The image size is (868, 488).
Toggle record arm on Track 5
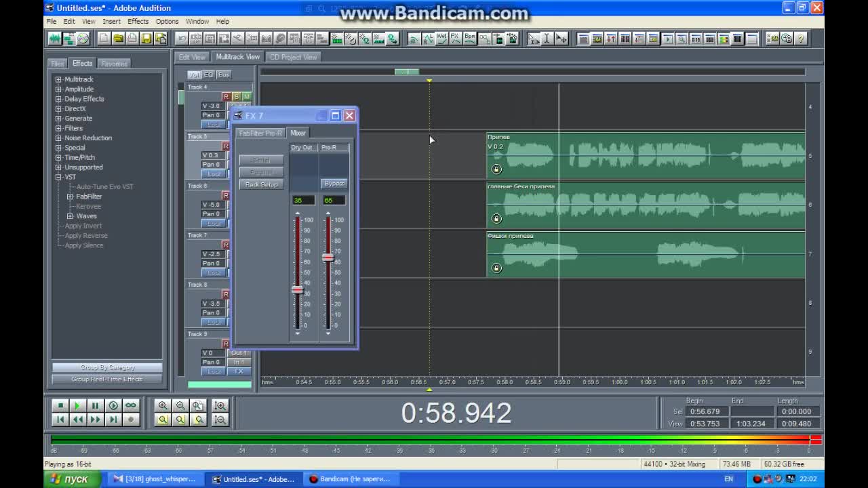[226, 146]
